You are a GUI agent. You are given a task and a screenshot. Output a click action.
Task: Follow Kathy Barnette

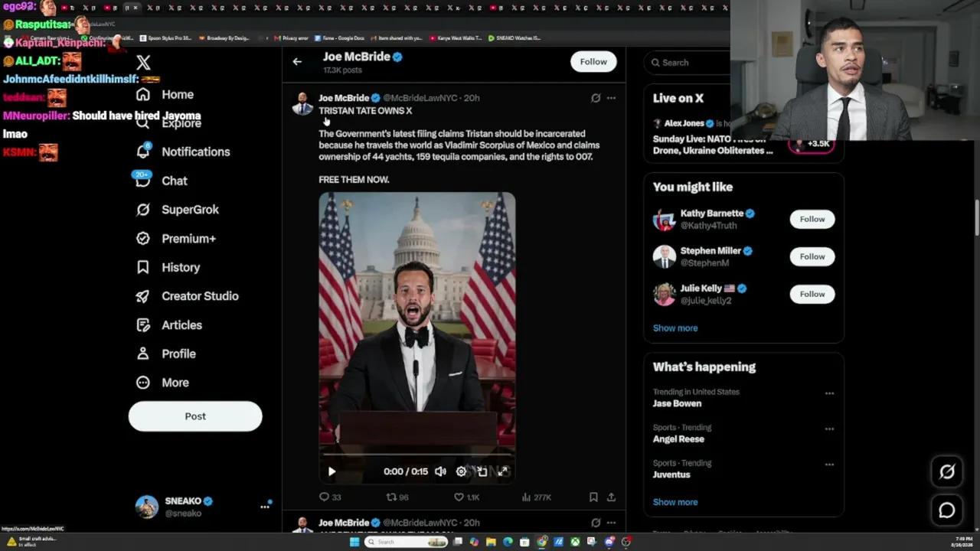pyautogui.click(x=812, y=219)
